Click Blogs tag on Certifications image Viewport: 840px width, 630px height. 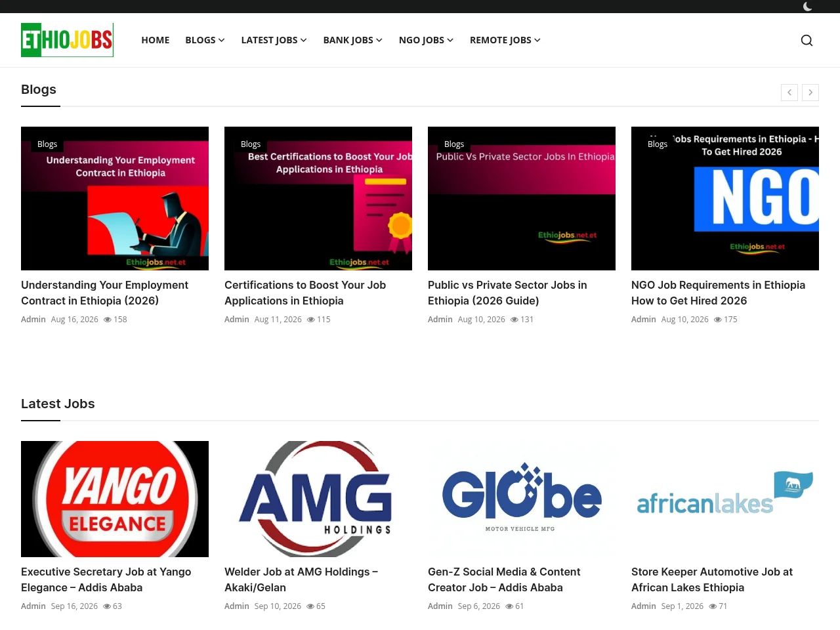251,144
